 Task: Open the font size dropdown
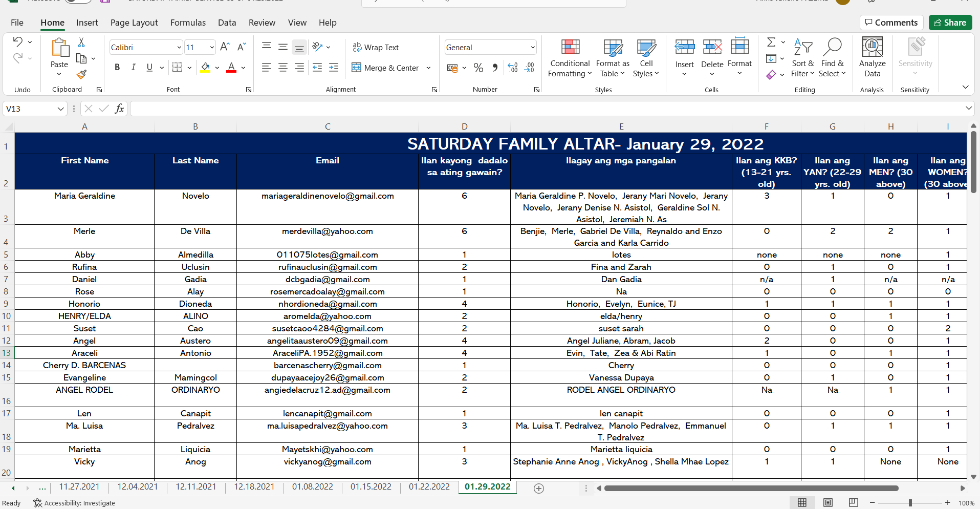tap(212, 48)
